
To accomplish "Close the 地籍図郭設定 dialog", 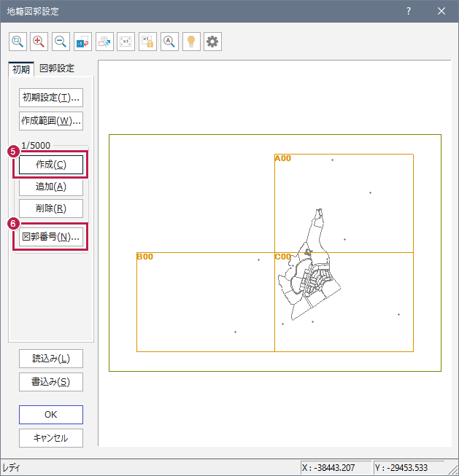I will (x=441, y=11).
